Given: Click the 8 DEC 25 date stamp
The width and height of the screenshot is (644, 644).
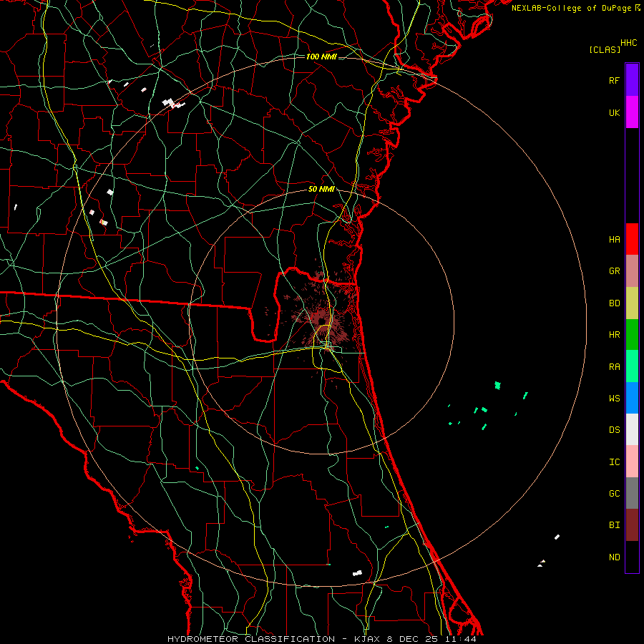Looking at the screenshot, I should click(413, 639).
